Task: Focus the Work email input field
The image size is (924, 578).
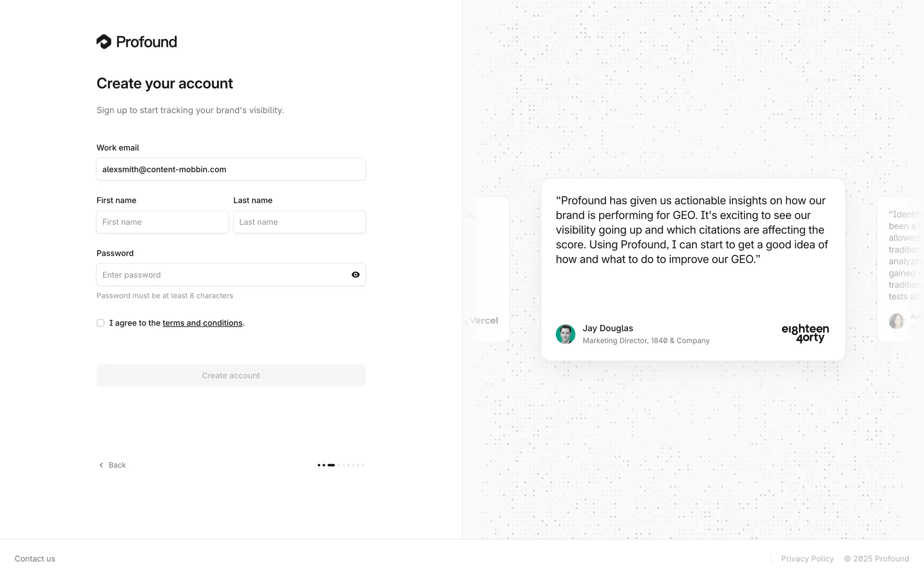Action: coord(231,169)
